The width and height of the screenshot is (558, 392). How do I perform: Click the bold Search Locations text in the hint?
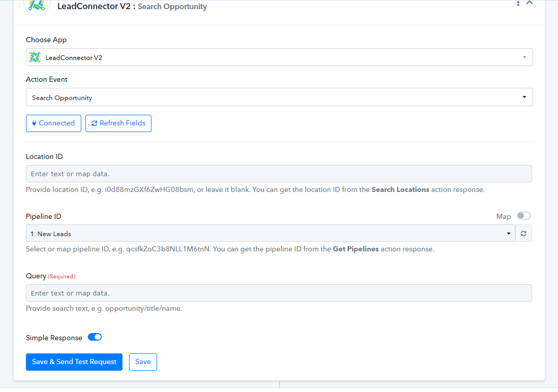point(400,189)
